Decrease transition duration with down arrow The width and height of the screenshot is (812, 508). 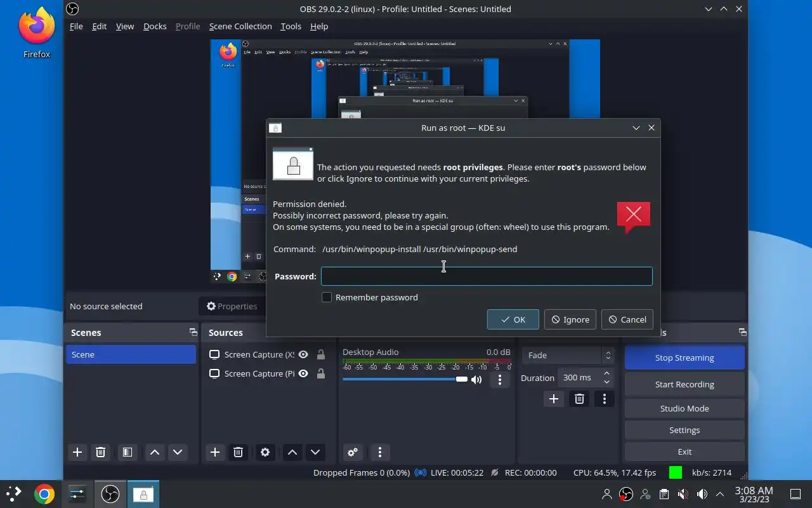click(x=606, y=382)
